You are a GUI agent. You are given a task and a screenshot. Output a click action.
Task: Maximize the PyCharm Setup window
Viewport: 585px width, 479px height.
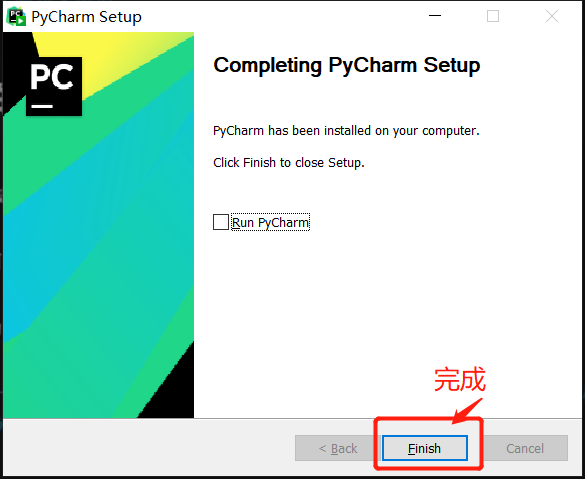click(493, 16)
